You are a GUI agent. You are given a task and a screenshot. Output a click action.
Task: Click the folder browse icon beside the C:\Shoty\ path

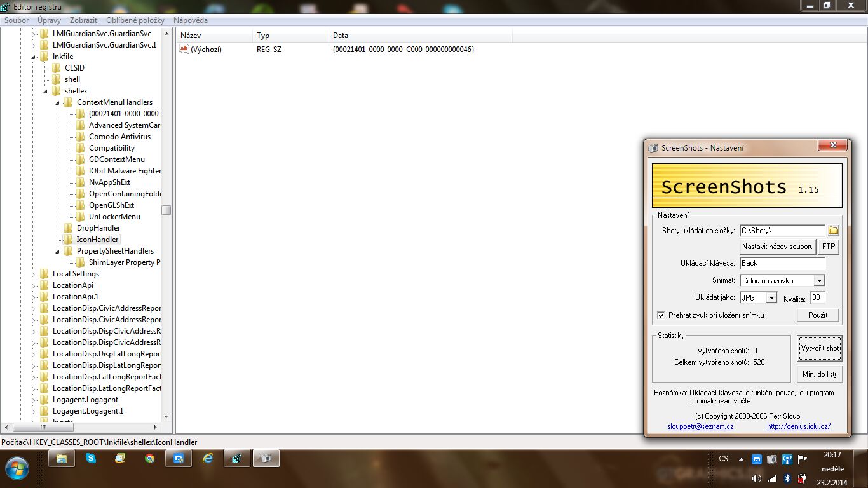click(833, 230)
